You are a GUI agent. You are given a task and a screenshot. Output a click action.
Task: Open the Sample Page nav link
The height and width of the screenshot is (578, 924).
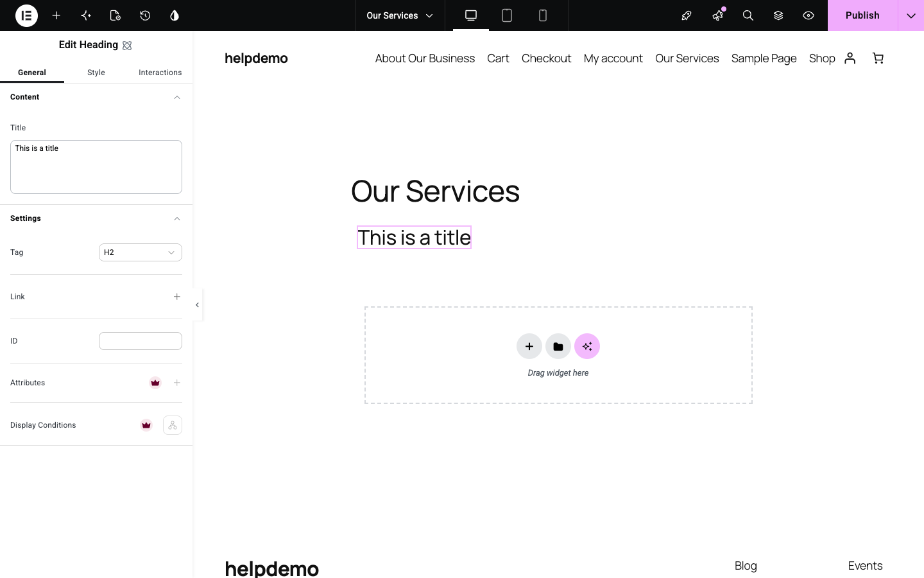point(764,58)
